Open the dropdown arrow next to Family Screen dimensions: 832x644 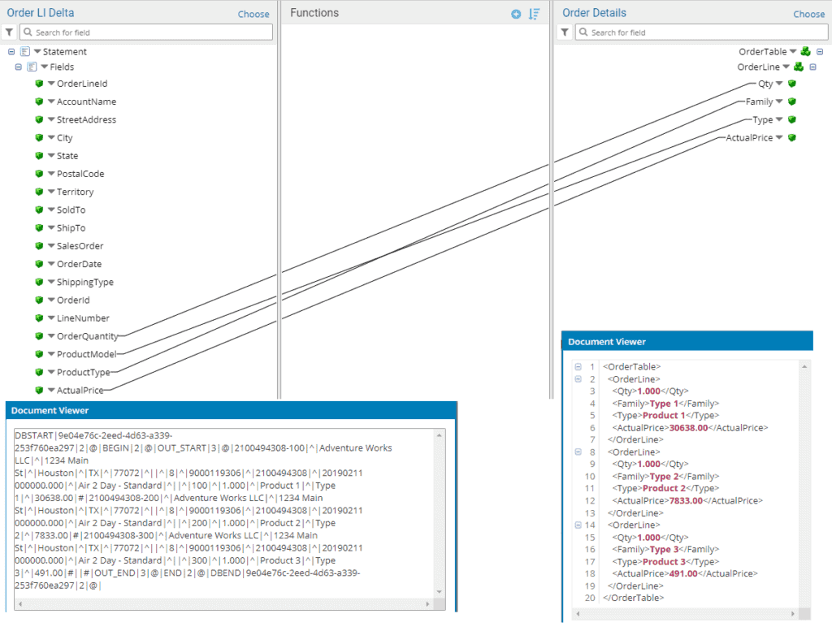click(x=779, y=102)
